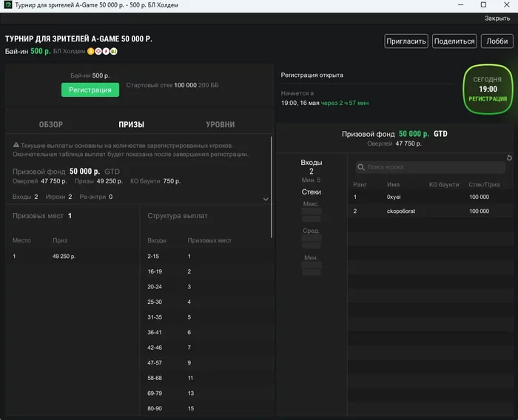This screenshot has width=518, height=420.
Task: Click the payout row 42-46
Action: 206,348
